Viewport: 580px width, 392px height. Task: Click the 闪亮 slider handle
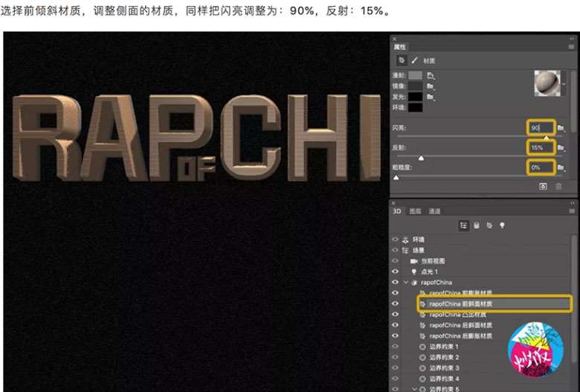point(547,138)
